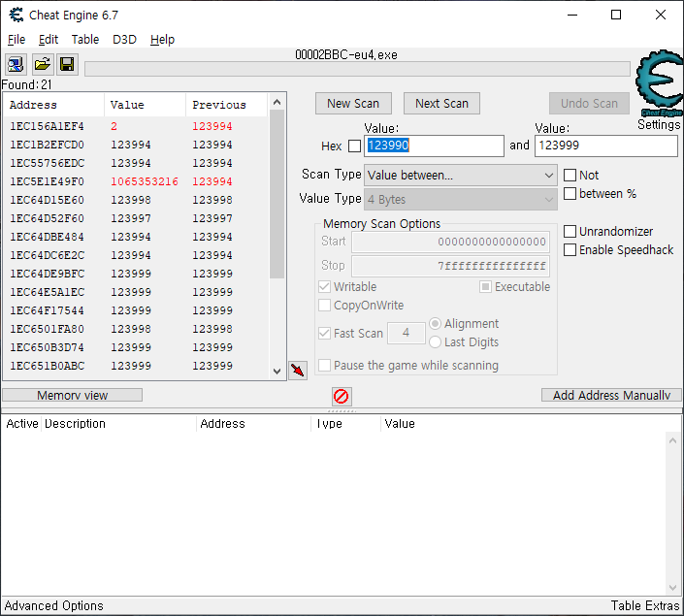Viewport: 684px width, 616px height.
Task: Open the Help menu
Action: click(x=162, y=39)
